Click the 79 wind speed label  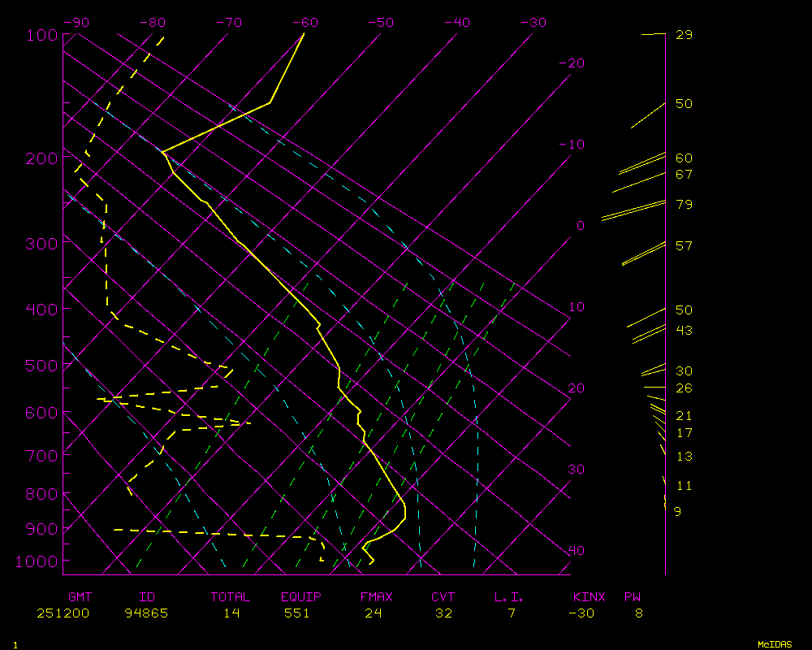[x=684, y=205]
